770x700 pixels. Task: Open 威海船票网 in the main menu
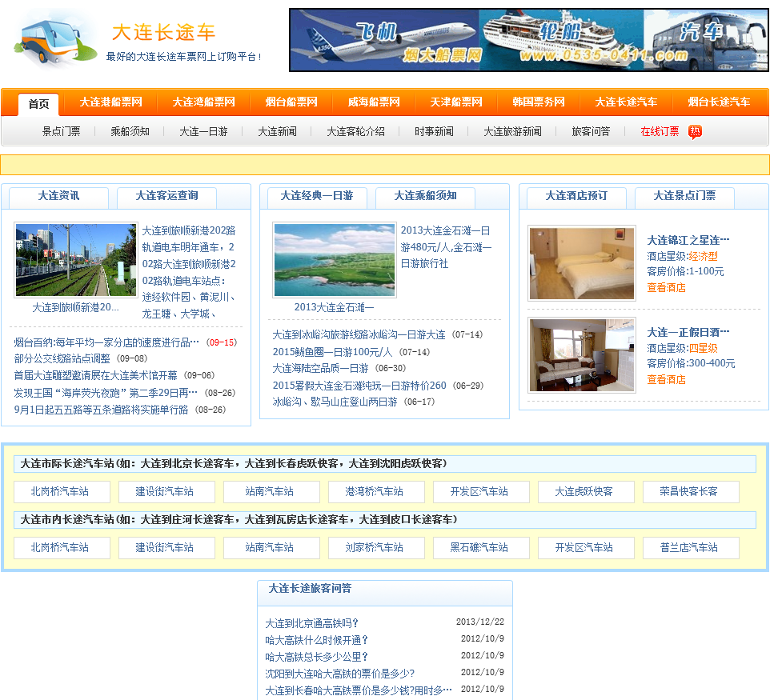tap(374, 102)
